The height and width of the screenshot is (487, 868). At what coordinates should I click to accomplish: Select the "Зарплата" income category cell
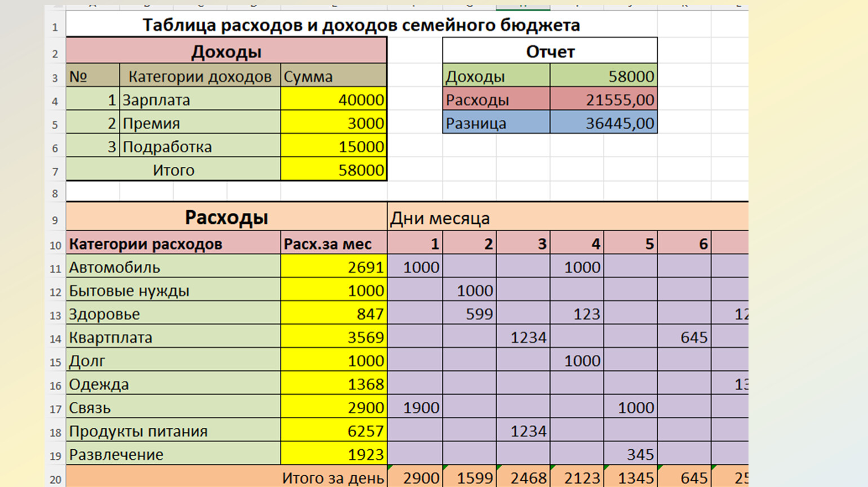tap(200, 100)
